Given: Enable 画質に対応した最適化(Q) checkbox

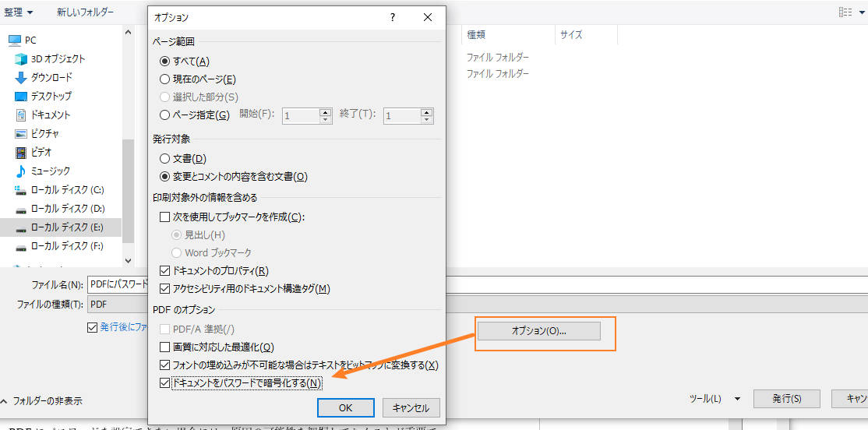Looking at the screenshot, I should pyautogui.click(x=164, y=347).
